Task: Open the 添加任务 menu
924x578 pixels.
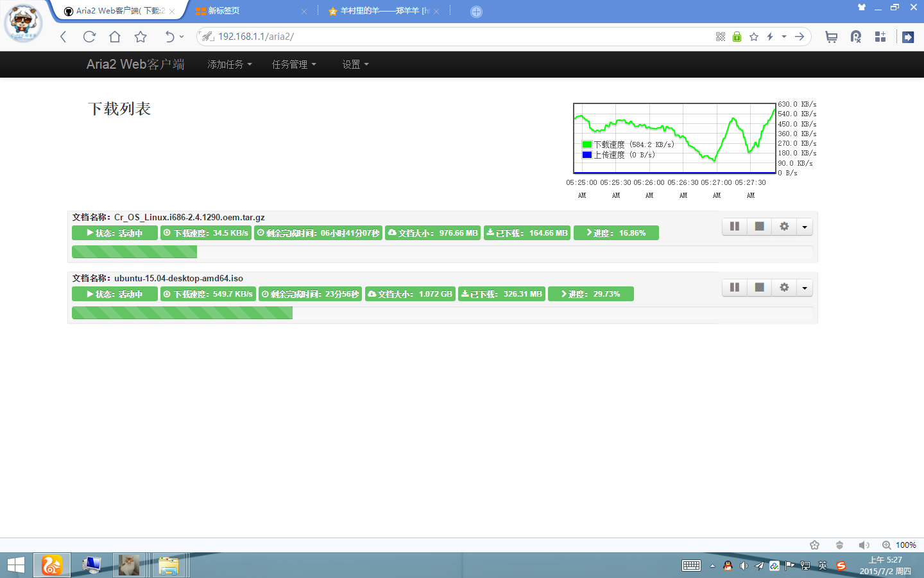Action: click(230, 64)
